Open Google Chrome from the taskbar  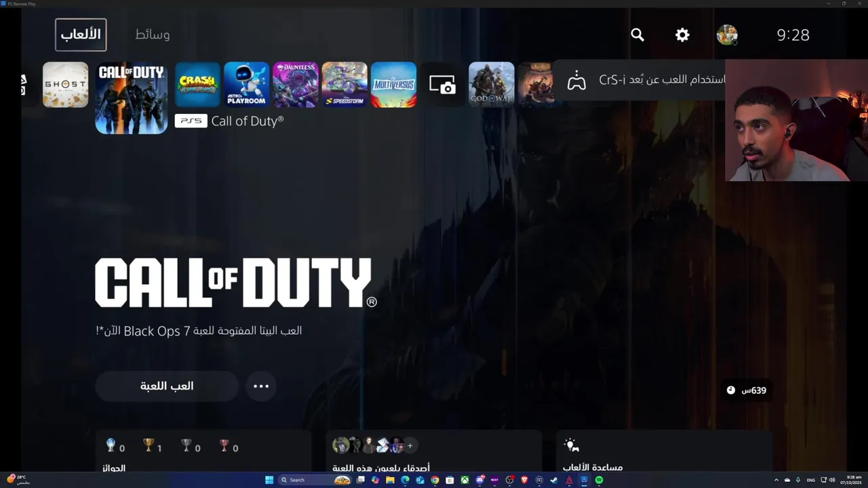pyautogui.click(x=435, y=480)
